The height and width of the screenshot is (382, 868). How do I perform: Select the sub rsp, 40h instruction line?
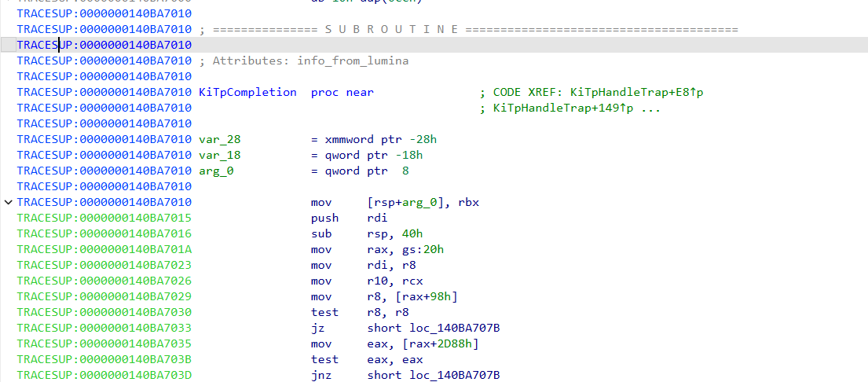click(367, 234)
